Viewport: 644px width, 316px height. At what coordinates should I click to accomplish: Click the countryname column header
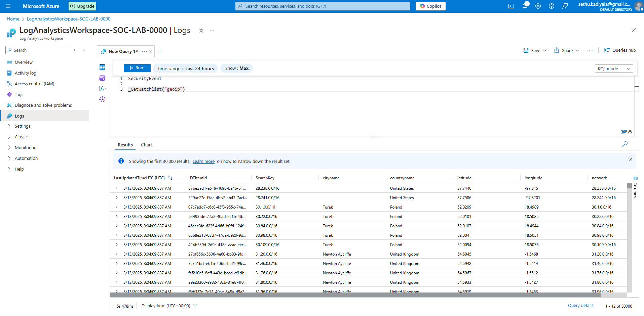click(x=402, y=178)
